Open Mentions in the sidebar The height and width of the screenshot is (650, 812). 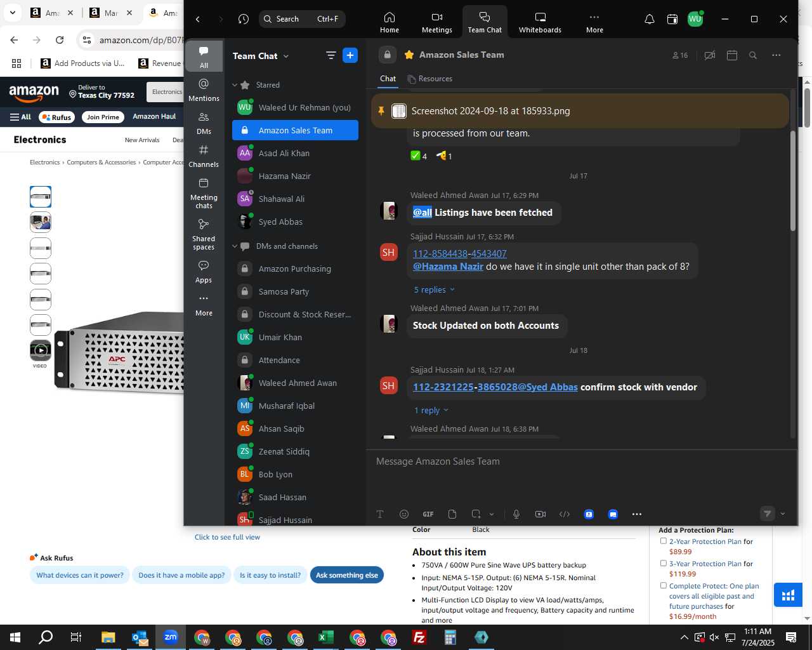point(204,90)
